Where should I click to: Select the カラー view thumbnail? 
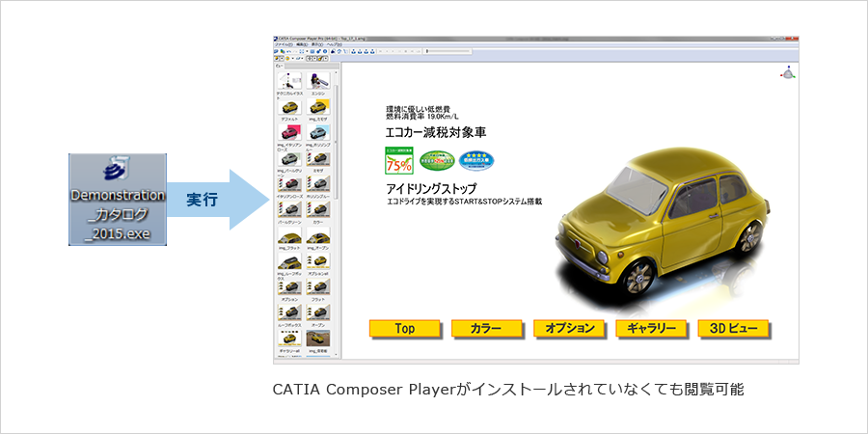(x=318, y=208)
